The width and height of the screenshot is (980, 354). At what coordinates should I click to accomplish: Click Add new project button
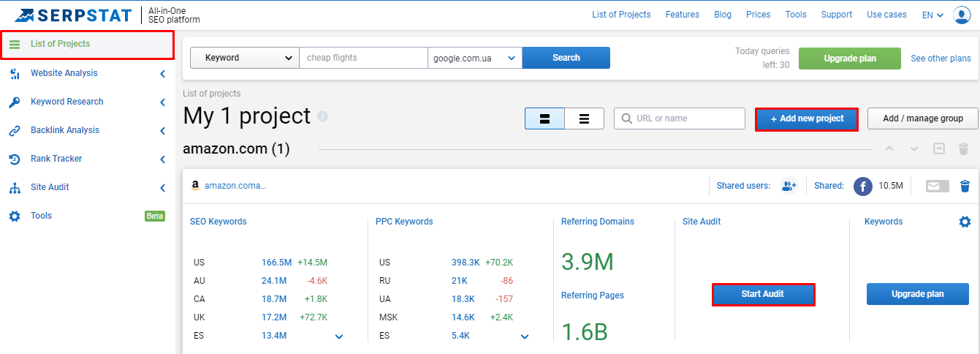click(x=807, y=118)
